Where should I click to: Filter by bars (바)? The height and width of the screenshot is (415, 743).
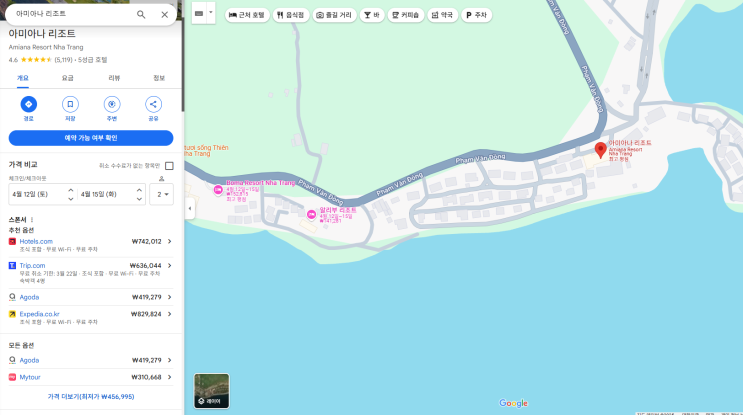tap(372, 15)
